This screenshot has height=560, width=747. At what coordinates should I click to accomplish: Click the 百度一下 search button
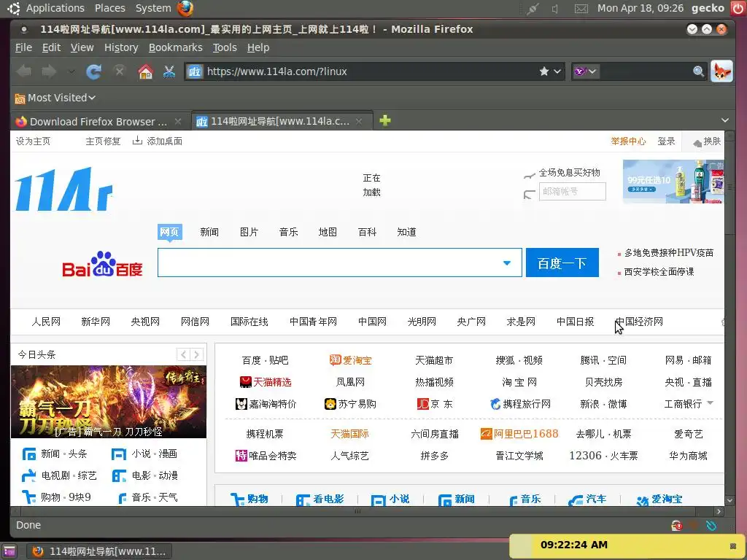tap(562, 262)
